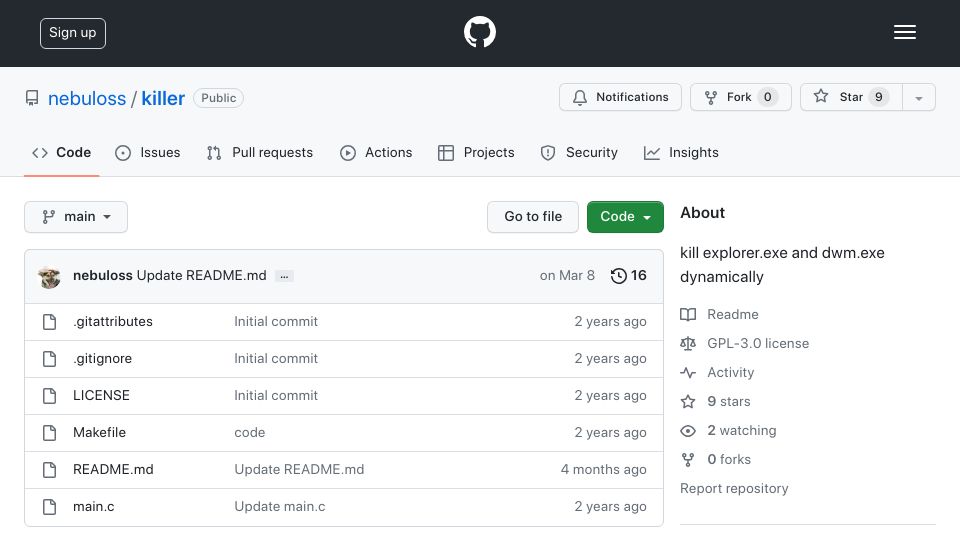Open the 16 commits history link

[x=629, y=276]
